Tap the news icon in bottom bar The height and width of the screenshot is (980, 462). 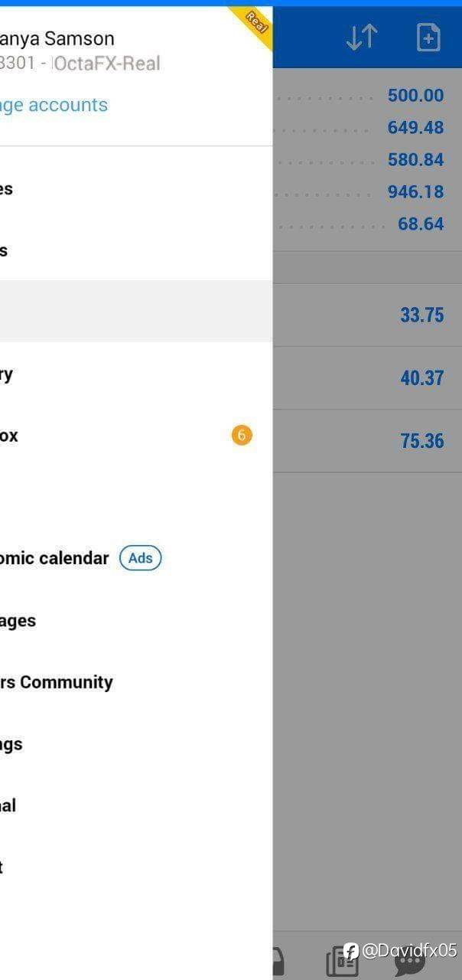coord(341,962)
